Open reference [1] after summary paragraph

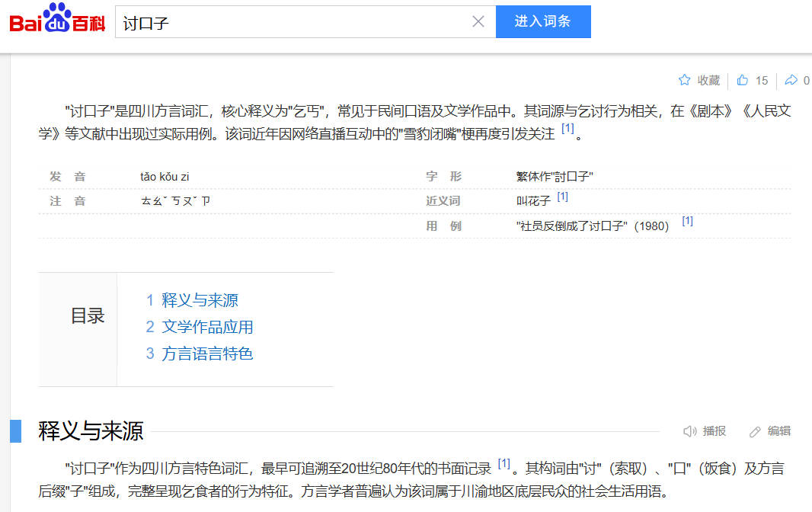click(x=567, y=129)
